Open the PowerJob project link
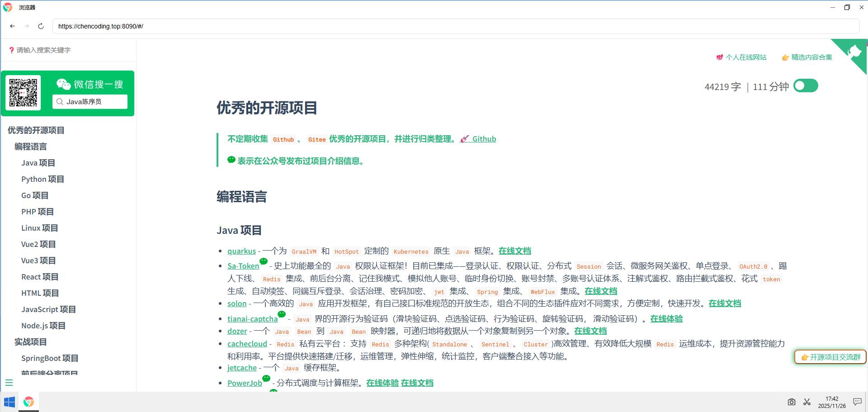The width and height of the screenshot is (868, 412). tap(245, 383)
